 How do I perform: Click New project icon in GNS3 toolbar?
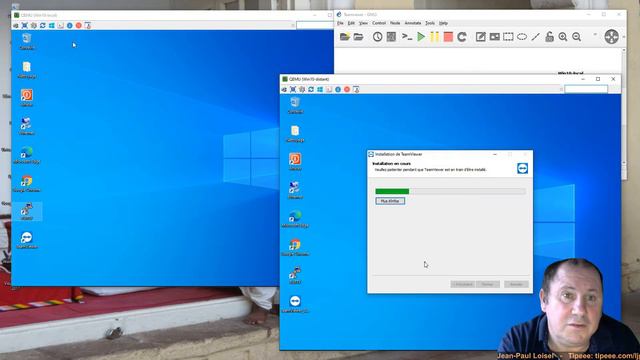click(x=344, y=37)
